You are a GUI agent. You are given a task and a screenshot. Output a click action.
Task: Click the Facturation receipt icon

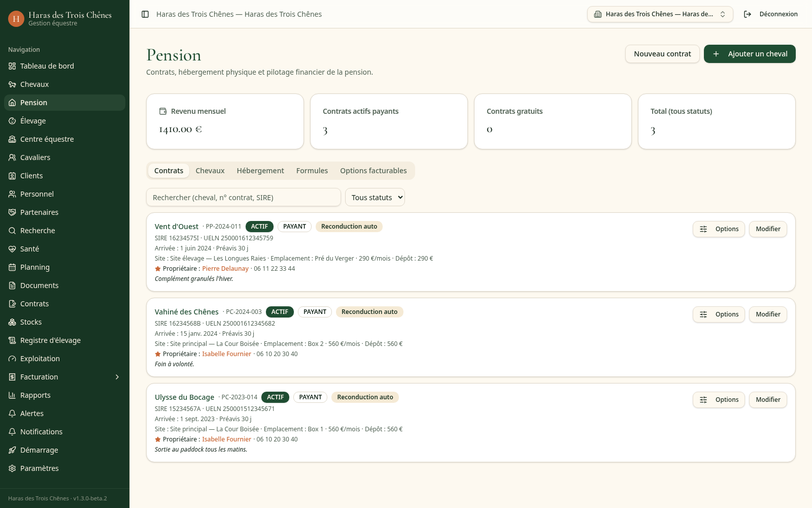pos(12,377)
